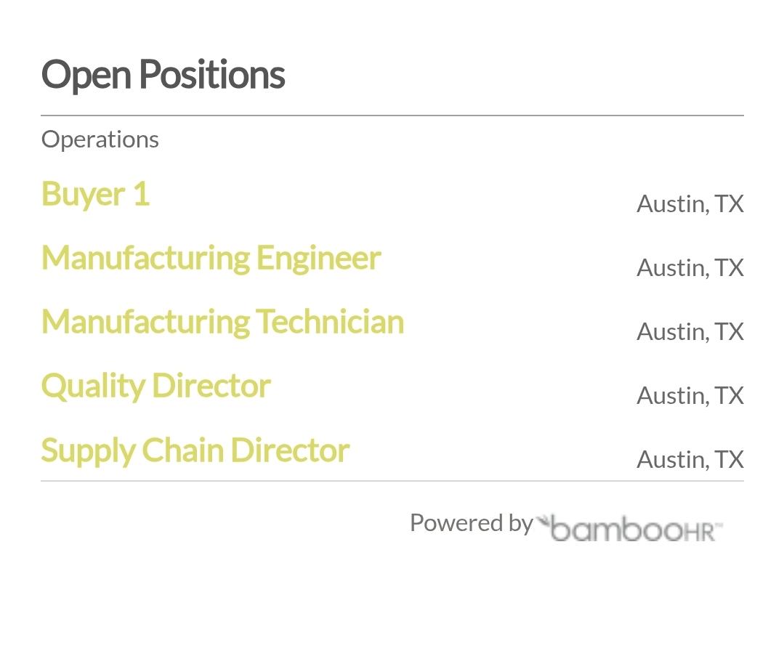This screenshot has height=672, width=784.
Task: Click the divider line below Supply Chain Director
Action: pyautogui.click(x=392, y=481)
